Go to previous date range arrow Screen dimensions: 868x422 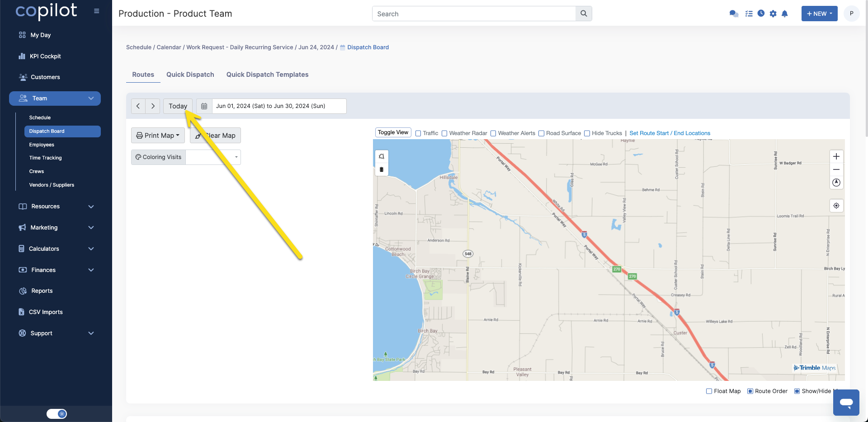(x=138, y=106)
